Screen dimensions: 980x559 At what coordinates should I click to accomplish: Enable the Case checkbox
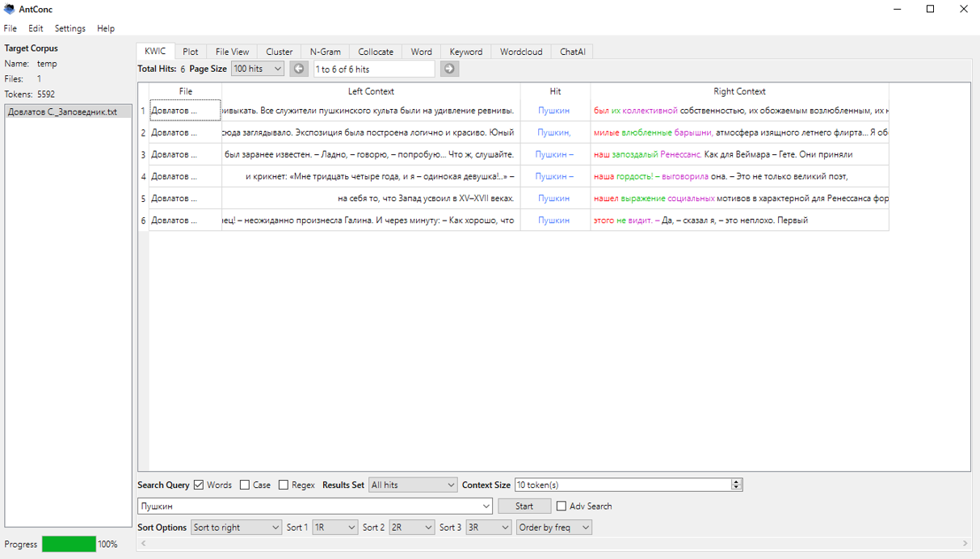[x=245, y=485]
